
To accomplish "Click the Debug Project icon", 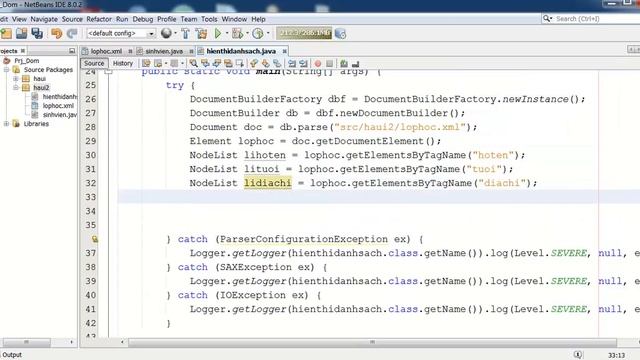I will [x=237, y=33].
